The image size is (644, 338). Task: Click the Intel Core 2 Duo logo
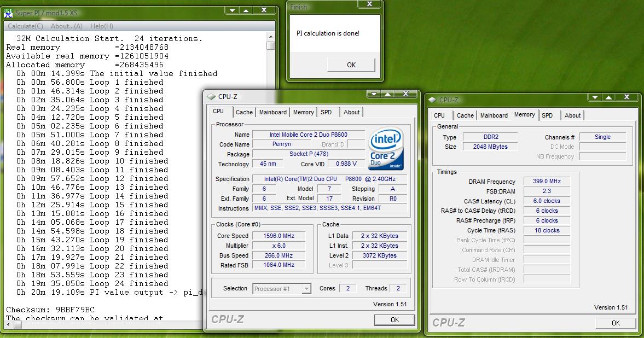(386, 149)
